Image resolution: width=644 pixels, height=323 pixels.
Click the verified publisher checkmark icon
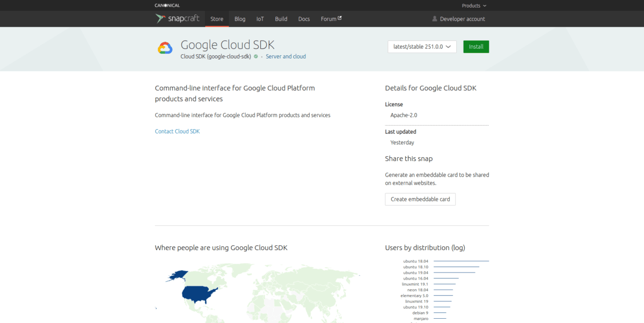(x=256, y=56)
